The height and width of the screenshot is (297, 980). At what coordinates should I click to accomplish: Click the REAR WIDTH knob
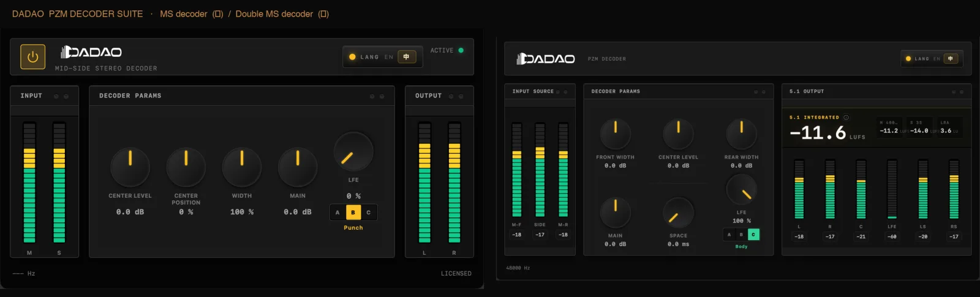(x=741, y=133)
